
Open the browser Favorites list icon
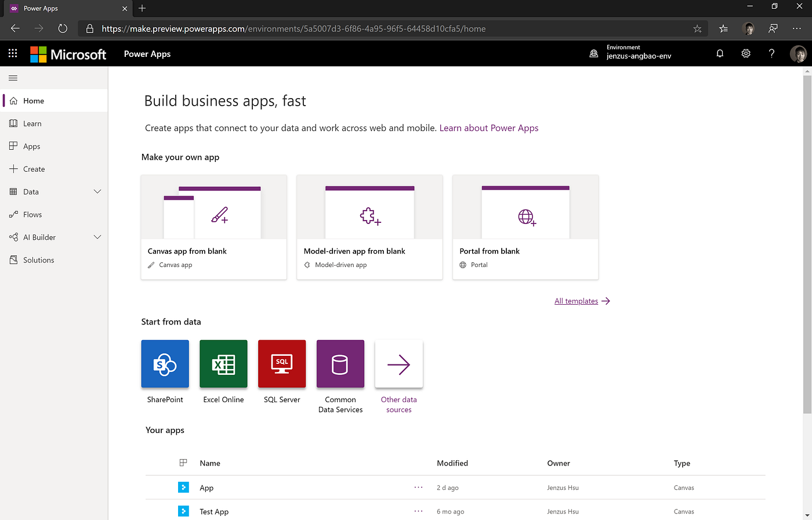pos(723,28)
